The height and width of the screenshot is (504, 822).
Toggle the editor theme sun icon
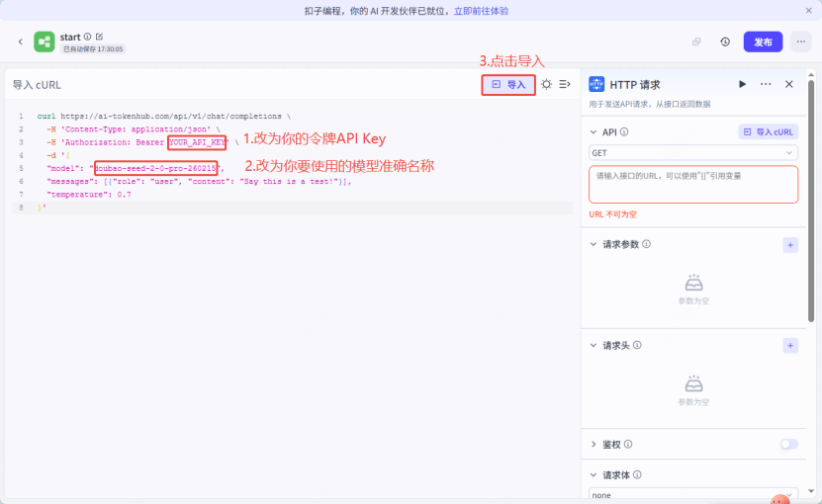[x=546, y=84]
